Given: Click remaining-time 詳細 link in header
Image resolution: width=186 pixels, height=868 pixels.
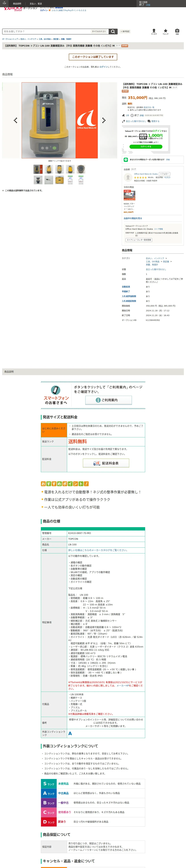Looking at the screenshot, I should pyautogui.click(x=148, y=5).
